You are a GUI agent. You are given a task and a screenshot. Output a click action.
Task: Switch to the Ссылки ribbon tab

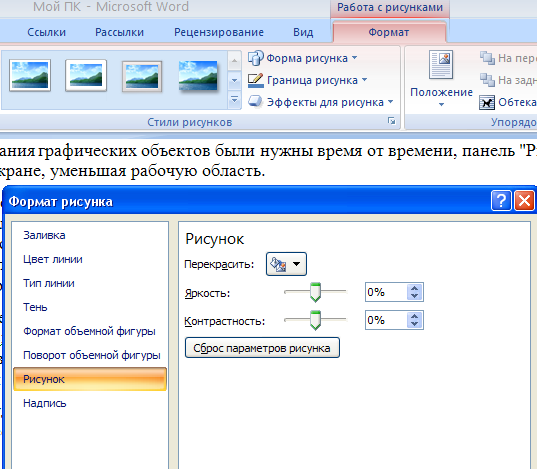pyautogui.click(x=46, y=32)
